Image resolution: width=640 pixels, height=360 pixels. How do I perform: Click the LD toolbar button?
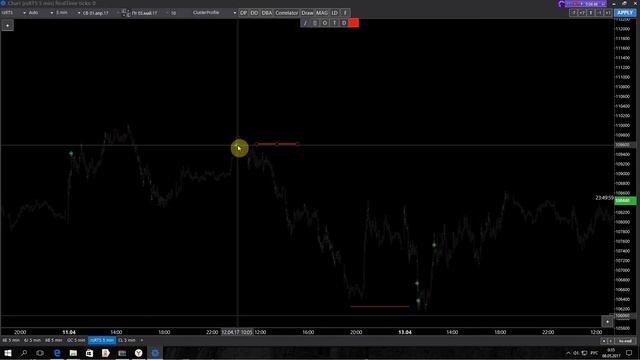point(334,13)
